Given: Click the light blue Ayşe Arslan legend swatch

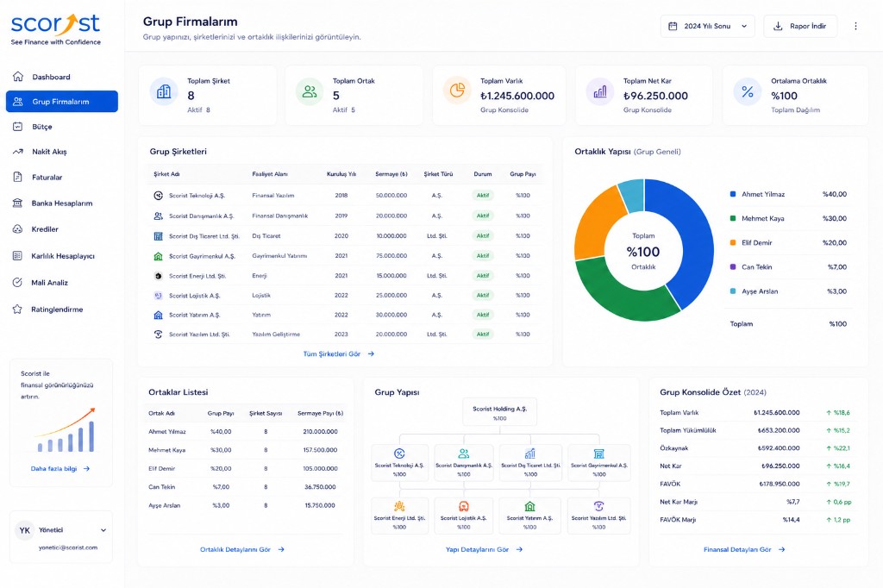Looking at the screenshot, I should (733, 291).
